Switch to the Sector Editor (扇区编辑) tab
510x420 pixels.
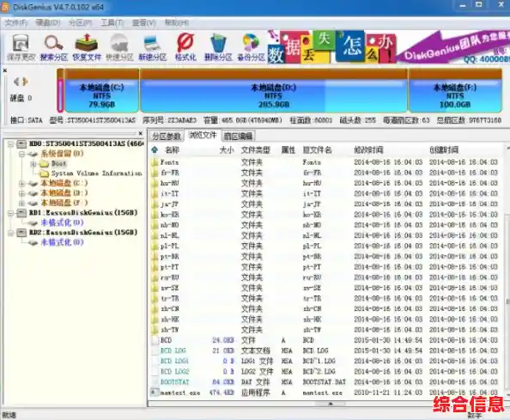point(238,136)
